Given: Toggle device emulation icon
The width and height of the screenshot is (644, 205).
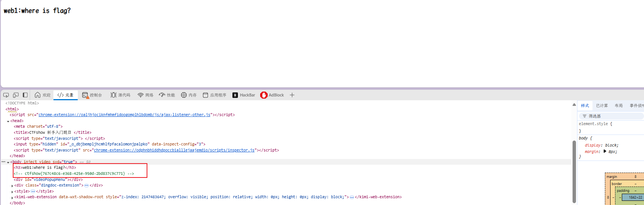Looking at the screenshot, I should point(16,95).
